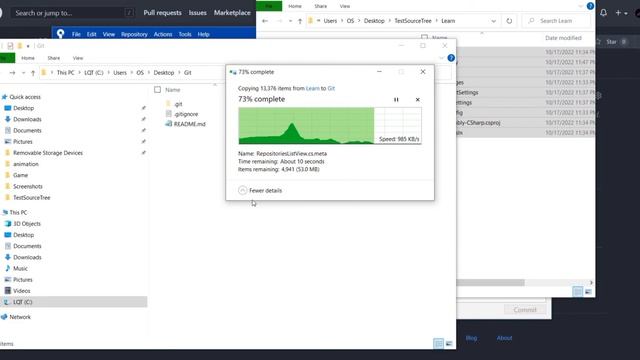This screenshot has height=360, width=640.
Task: Open the Help menu in SourceTree
Action: pyautogui.click(x=203, y=34)
